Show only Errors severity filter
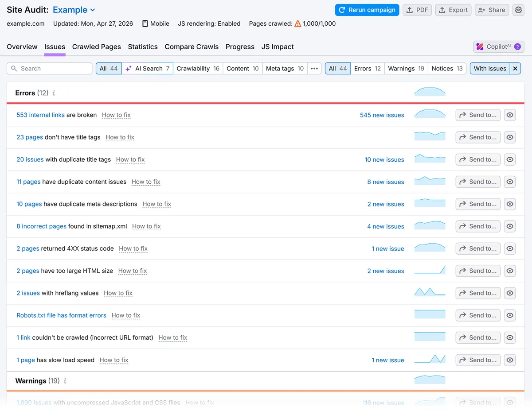 click(x=368, y=68)
